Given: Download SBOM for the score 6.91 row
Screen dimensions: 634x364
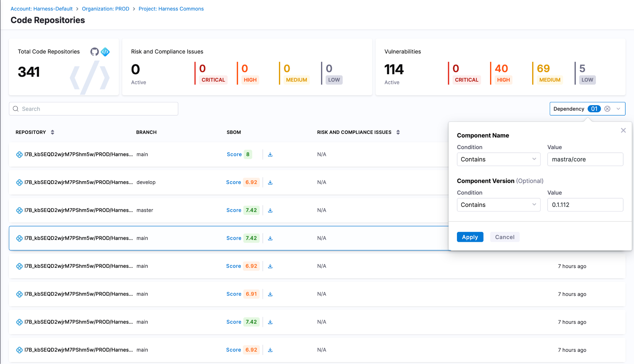Looking at the screenshot, I should 270,294.
